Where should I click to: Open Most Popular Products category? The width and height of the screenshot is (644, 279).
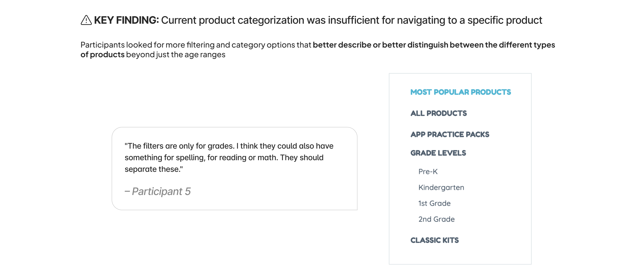point(460,92)
